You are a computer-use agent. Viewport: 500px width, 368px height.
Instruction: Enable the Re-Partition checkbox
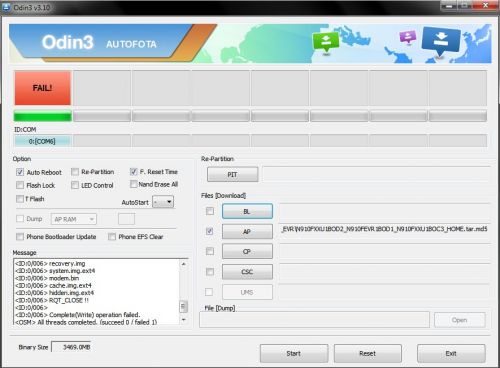point(75,172)
